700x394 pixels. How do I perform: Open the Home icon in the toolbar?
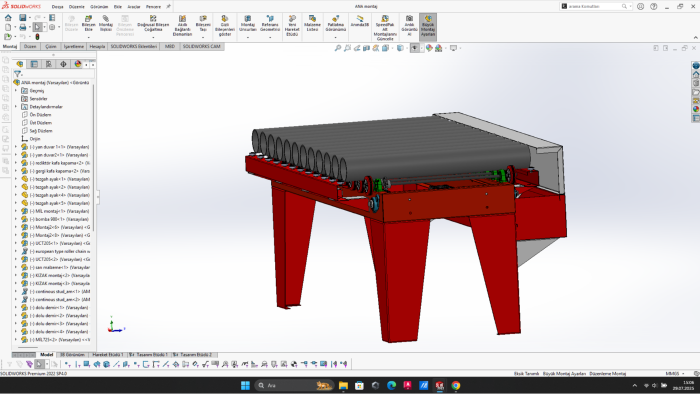click(x=8, y=17)
